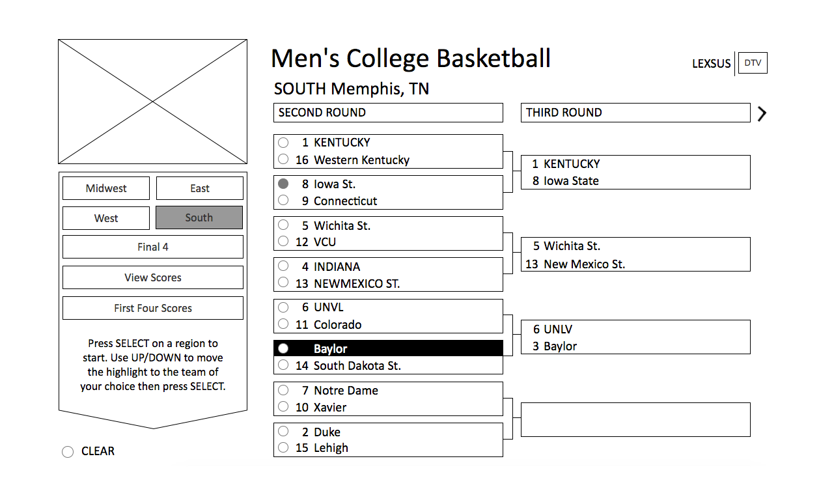
Task: Open the West region bracket
Action: [x=106, y=218]
